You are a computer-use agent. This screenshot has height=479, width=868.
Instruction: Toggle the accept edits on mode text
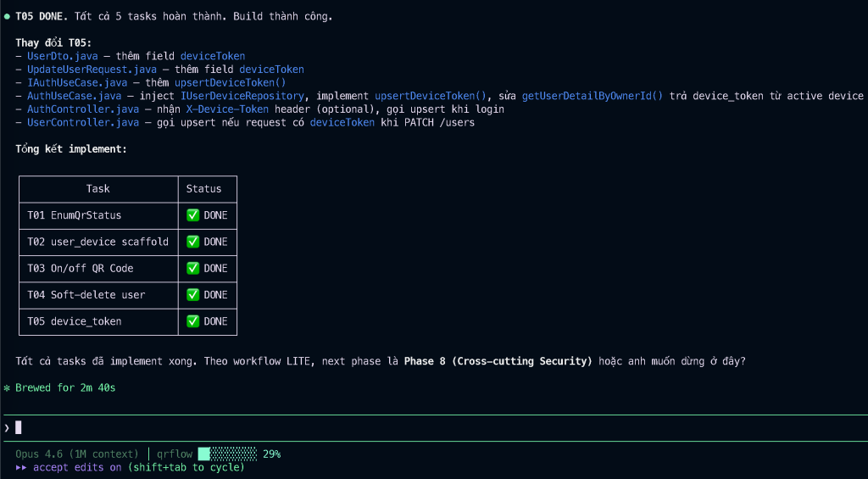[x=78, y=467]
